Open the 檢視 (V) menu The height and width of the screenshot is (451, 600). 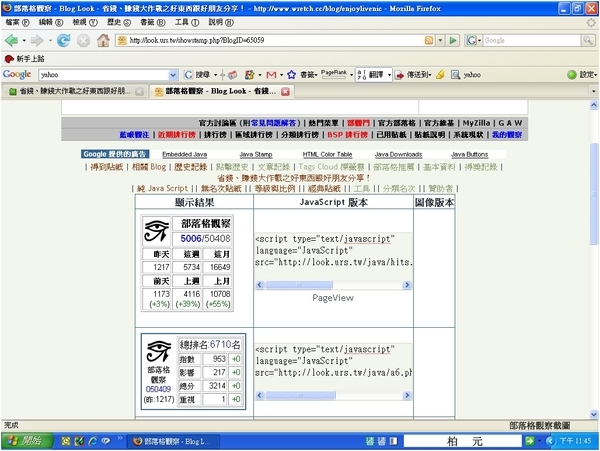click(85, 22)
